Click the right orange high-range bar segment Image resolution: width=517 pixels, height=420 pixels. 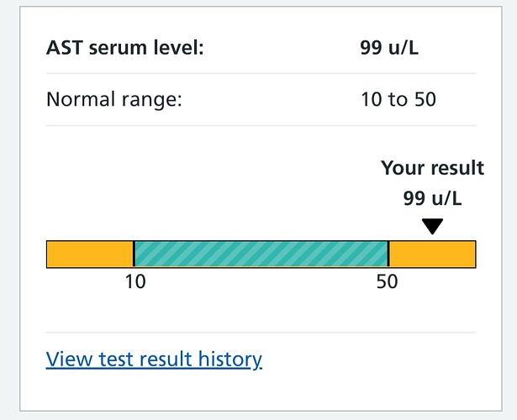432,255
